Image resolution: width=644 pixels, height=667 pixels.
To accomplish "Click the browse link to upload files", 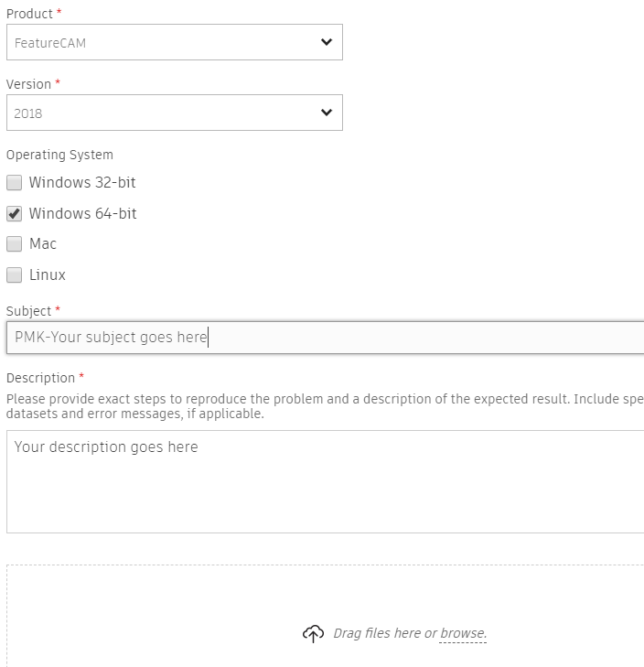I will point(463,633).
